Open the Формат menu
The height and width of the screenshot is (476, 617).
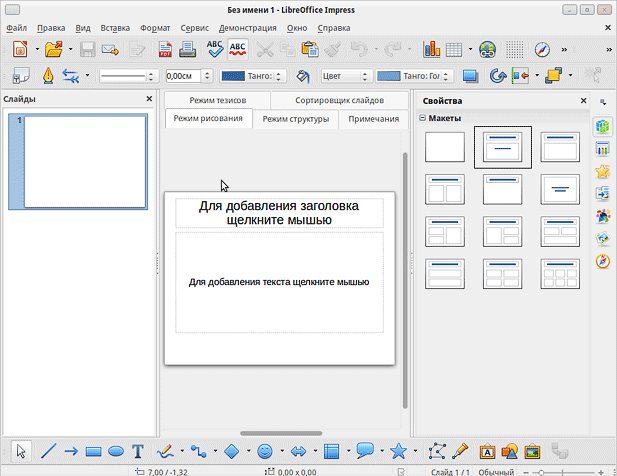tap(155, 28)
